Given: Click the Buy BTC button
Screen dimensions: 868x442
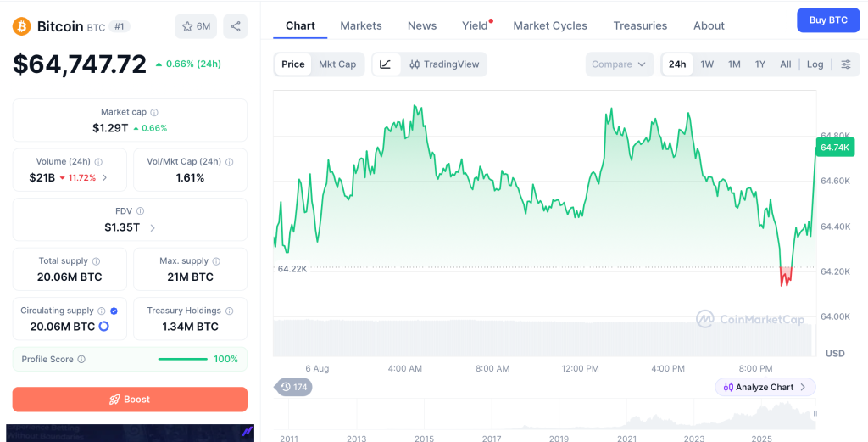Looking at the screenshot, I should point(828,20).
